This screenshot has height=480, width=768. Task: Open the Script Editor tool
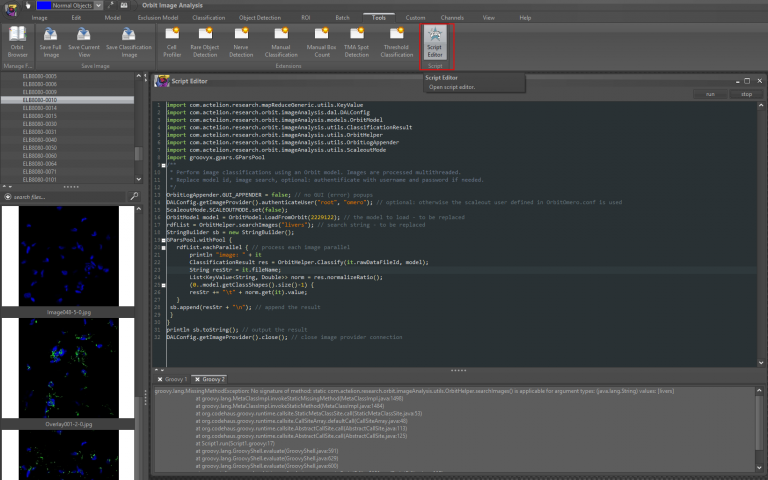[435, 42]
